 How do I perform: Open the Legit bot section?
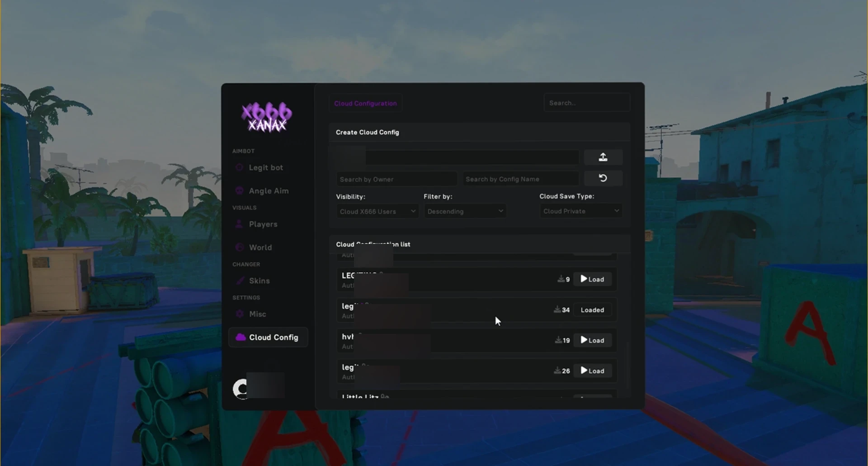click(x=266, y=167)
